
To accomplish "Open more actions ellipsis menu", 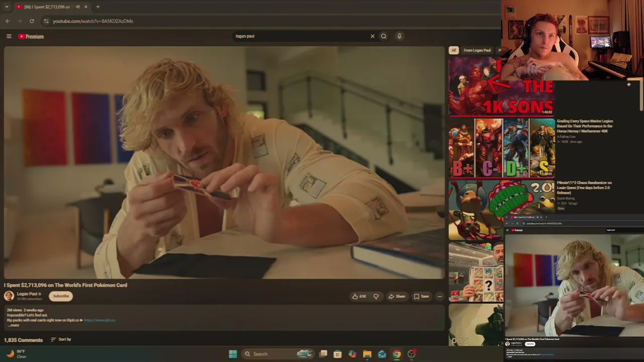I will [x=439, y=297].
